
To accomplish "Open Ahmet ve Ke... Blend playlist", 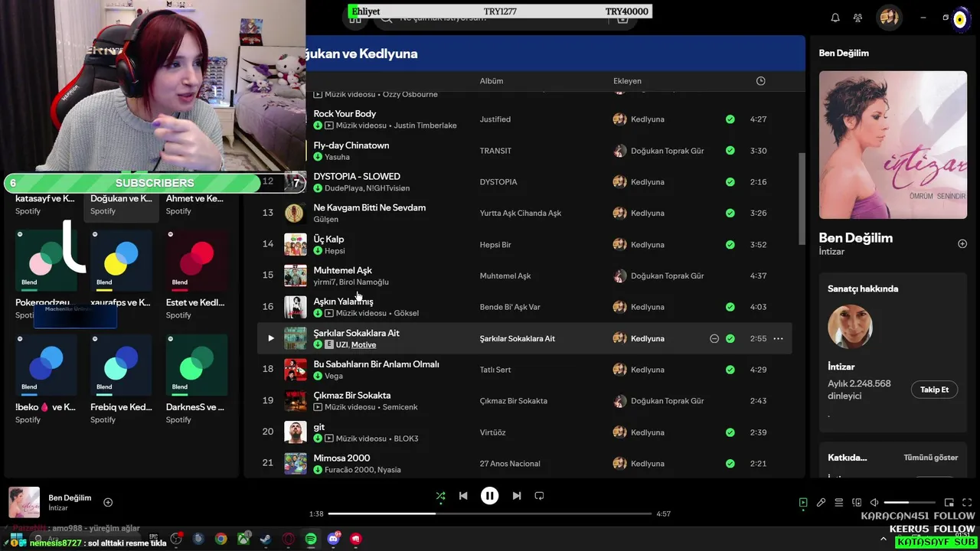I will pos(195,199).
